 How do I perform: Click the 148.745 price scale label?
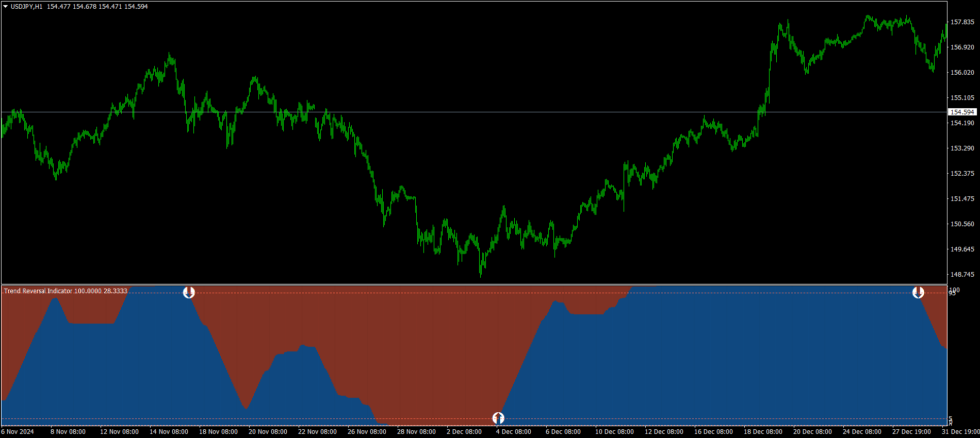click(962, 275)
